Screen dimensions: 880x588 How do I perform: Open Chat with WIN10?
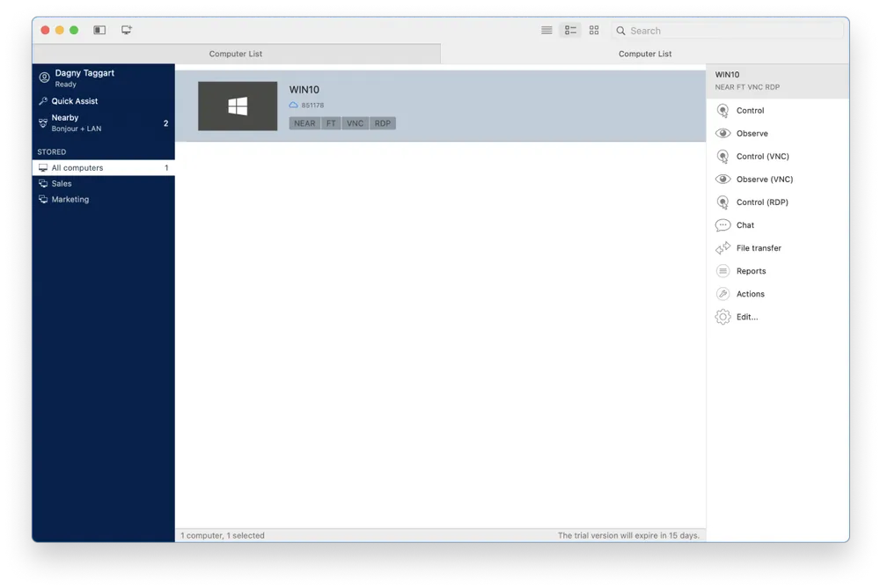[777, 225]
